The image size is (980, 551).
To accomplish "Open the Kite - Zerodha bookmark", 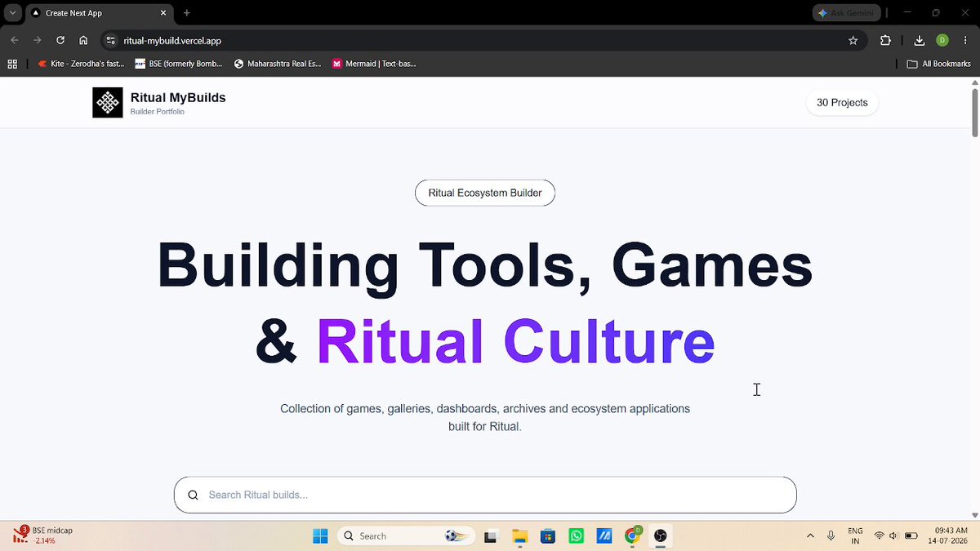I will 81,64.
